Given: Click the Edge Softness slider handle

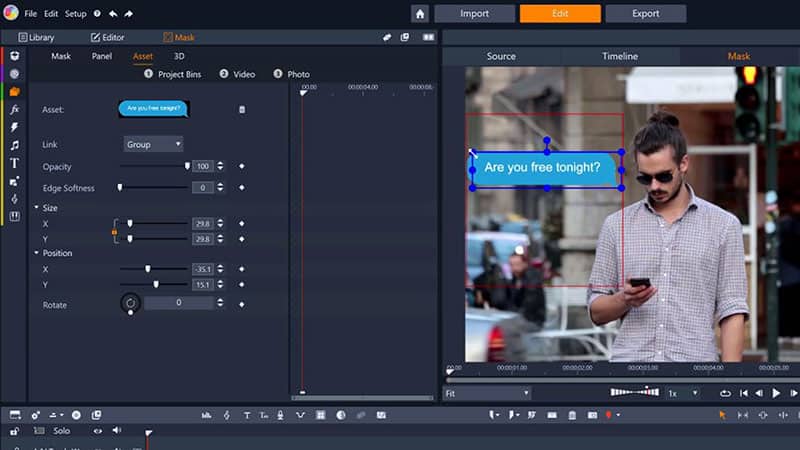Looking at the screenshot, I should 120,187.
